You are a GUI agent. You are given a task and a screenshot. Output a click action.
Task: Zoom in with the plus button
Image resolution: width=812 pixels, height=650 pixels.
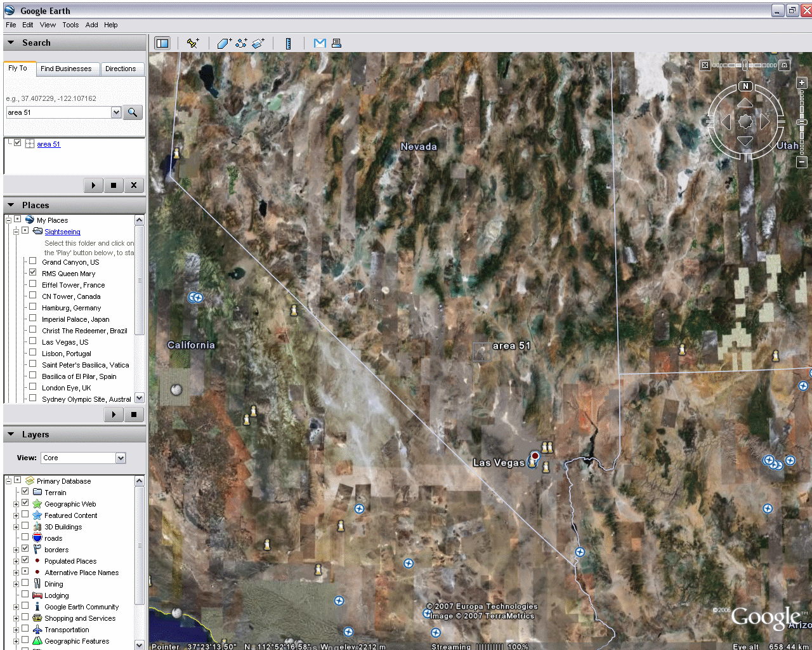tap(802, 83)
